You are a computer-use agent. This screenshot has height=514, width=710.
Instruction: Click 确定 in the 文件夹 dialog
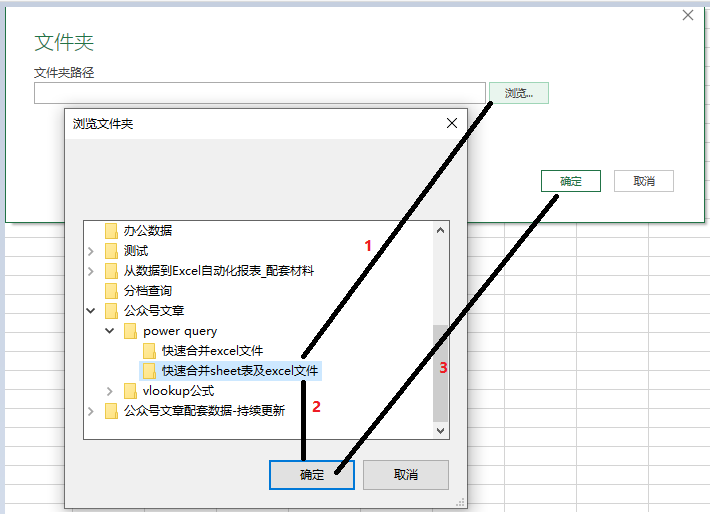click(x=571, y=181)
